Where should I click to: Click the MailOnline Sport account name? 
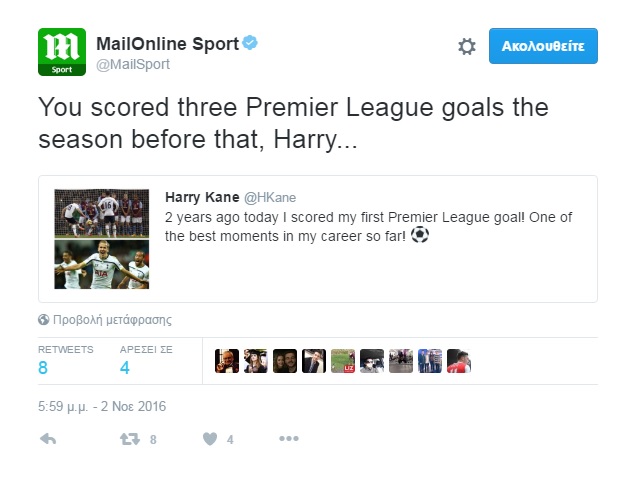coord(166,43)
